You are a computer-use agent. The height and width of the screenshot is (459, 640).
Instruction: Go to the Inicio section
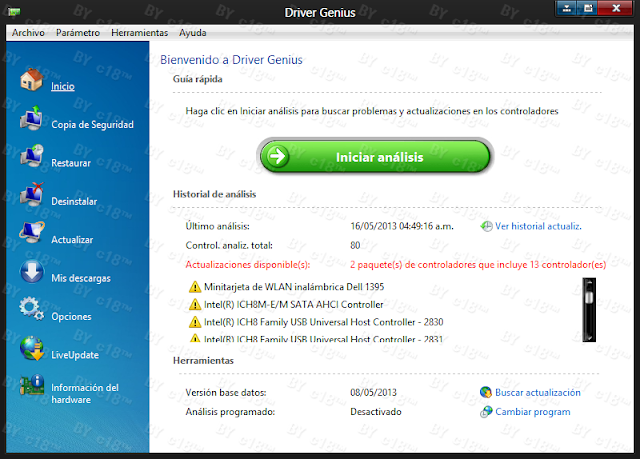pyautogui.click(x=63, y=86)
